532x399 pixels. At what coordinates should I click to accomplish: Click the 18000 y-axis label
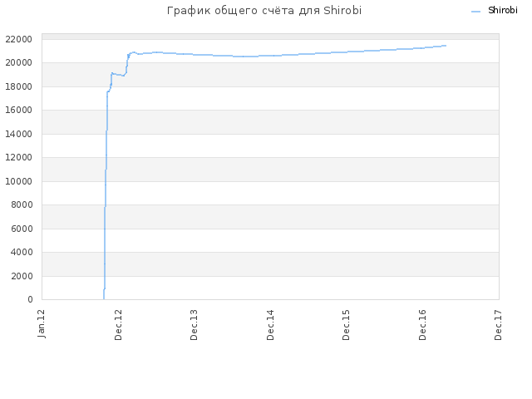(18, 86)
